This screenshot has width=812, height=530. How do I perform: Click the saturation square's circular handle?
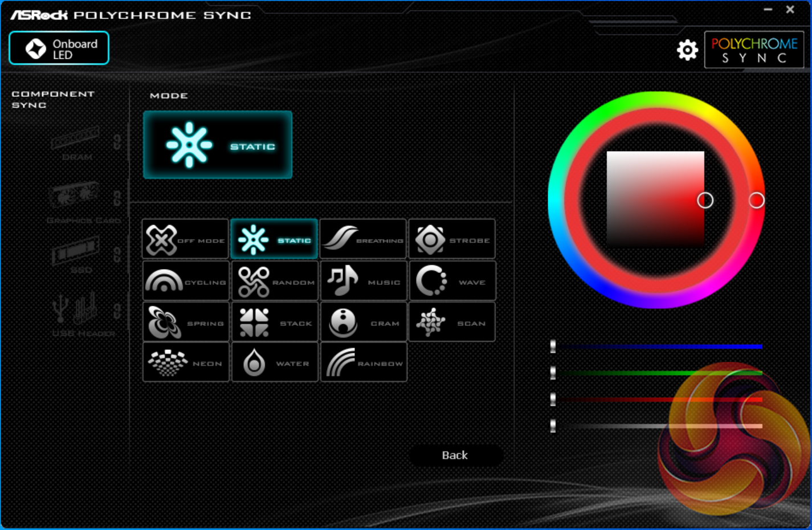[705, 200]
